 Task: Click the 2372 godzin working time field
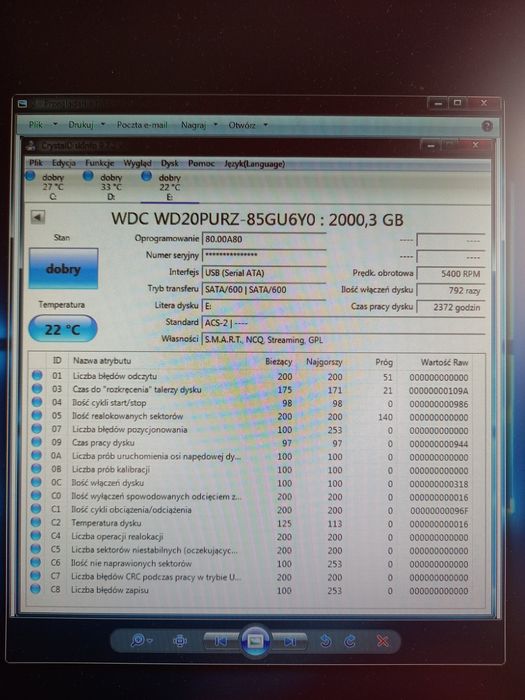click(450, 307)
